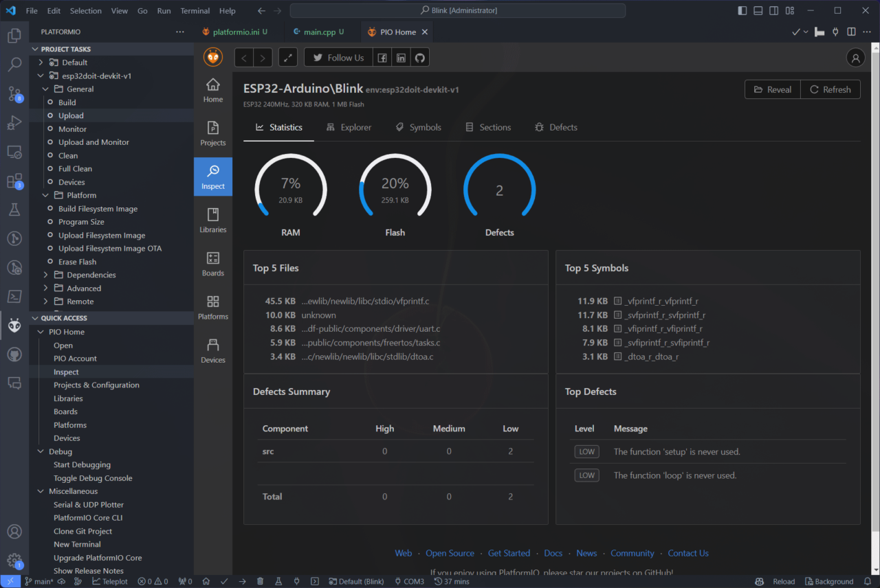Toggle the primary side bar layout button
This screenshot has width=880, height=588.
coord(742,11)
